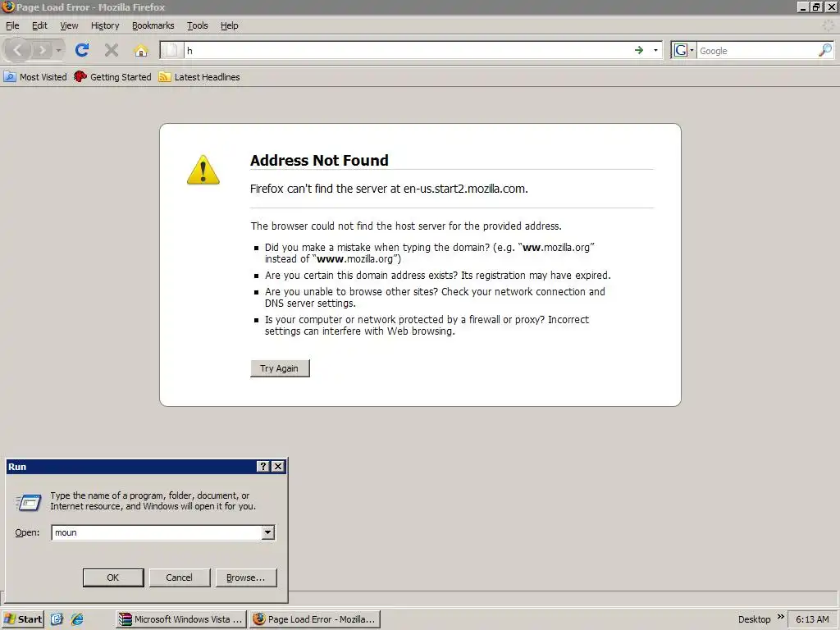Viewport: 840px width, 630px height.
Task: Close the Run dialog
Action: point(278,467)
